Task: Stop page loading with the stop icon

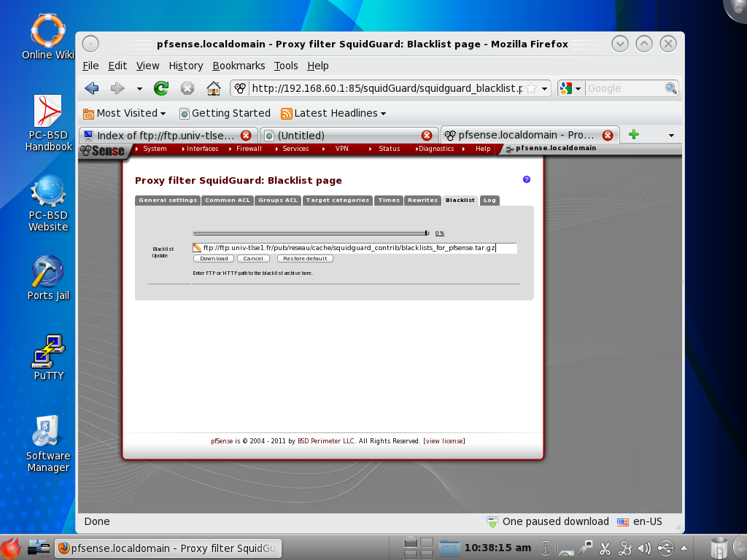Action: point(187,88)
